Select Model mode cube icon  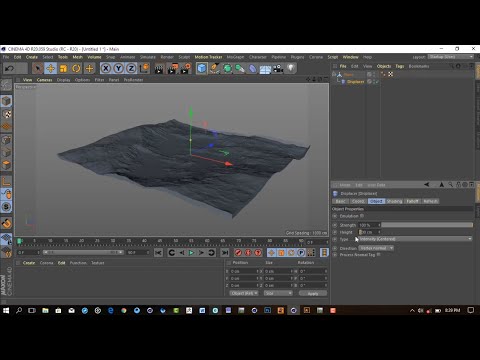pyautogui.click(x=6, y=101)
